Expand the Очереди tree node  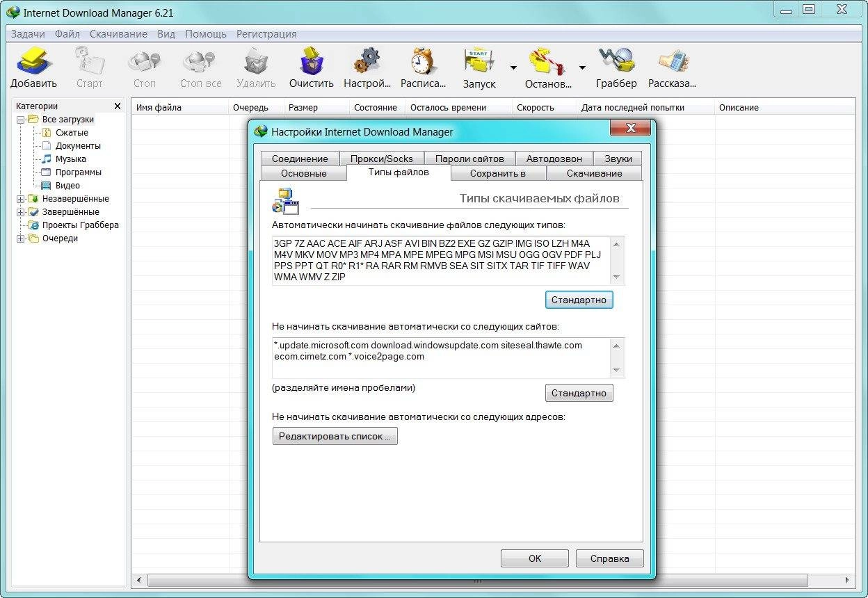pos(21,239)
